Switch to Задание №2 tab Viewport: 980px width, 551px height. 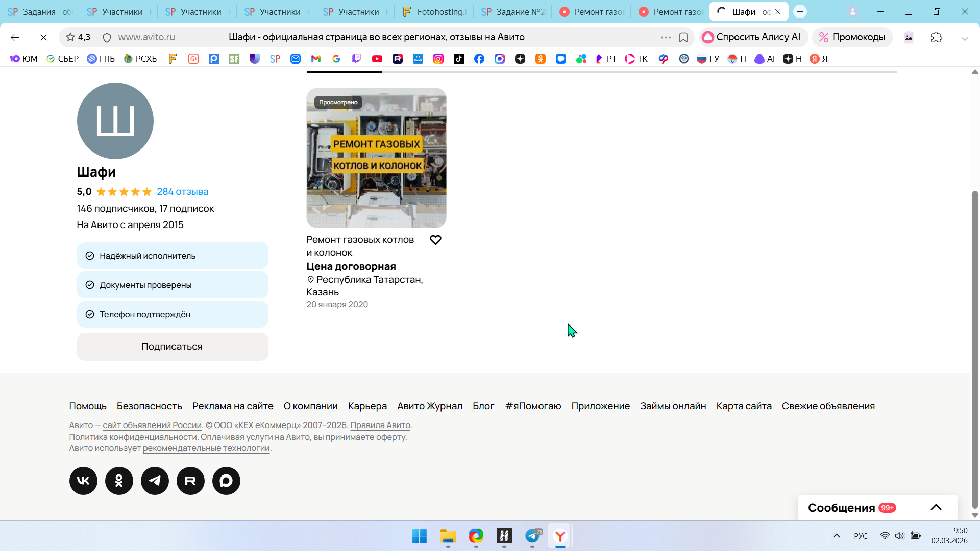513,12
